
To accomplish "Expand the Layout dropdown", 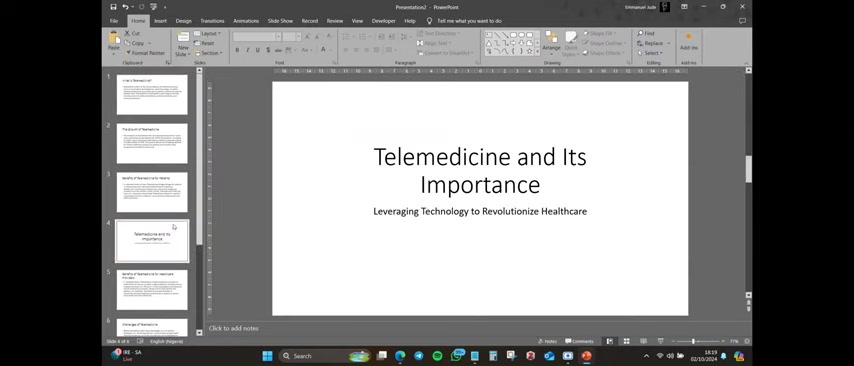I will pyautogui.click(x=208, y=33).
